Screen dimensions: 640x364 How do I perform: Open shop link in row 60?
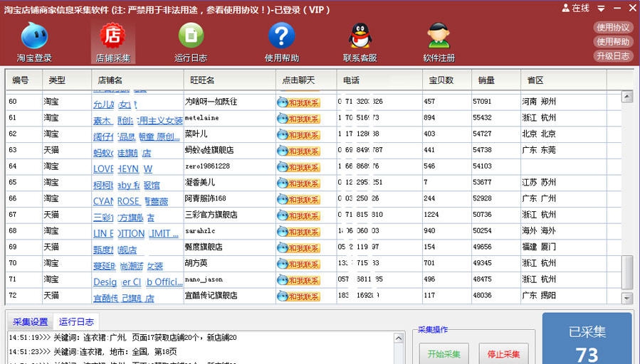[x=115, y=105]
